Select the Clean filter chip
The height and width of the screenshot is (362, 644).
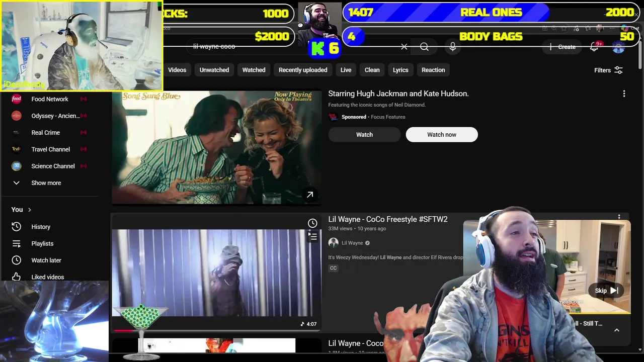(372, 70)
